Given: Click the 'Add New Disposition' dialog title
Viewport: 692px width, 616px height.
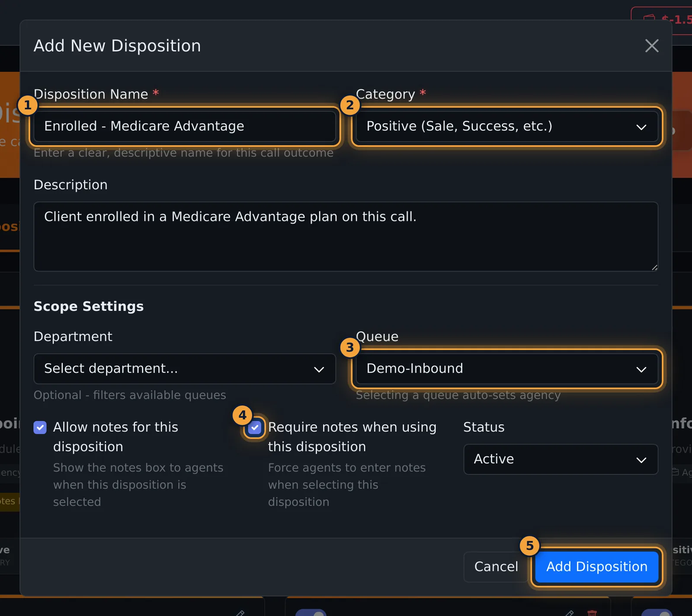Looking at the screenshot, I should pos(117,46).
